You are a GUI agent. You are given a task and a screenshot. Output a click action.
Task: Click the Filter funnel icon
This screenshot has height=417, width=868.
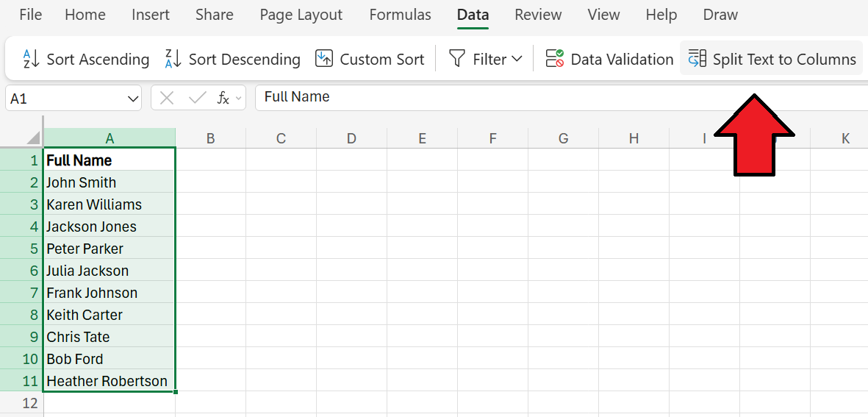[x=456, y=59]
